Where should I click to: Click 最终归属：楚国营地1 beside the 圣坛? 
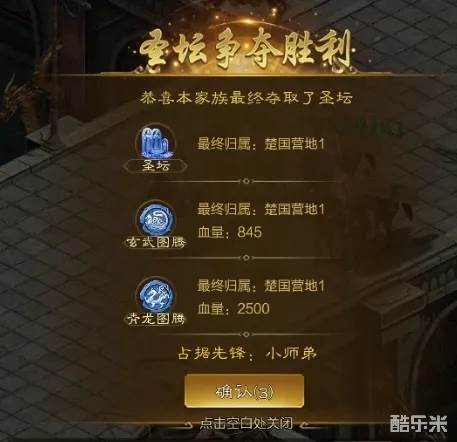[x=261, y=144]
